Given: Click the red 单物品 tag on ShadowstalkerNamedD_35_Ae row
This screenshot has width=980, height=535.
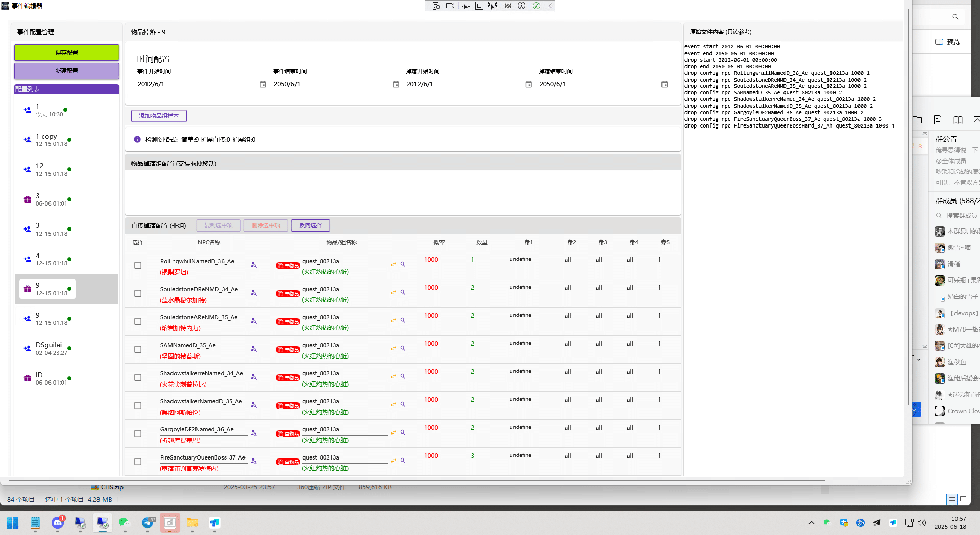Looking at the screenshot, I should 288,406.
